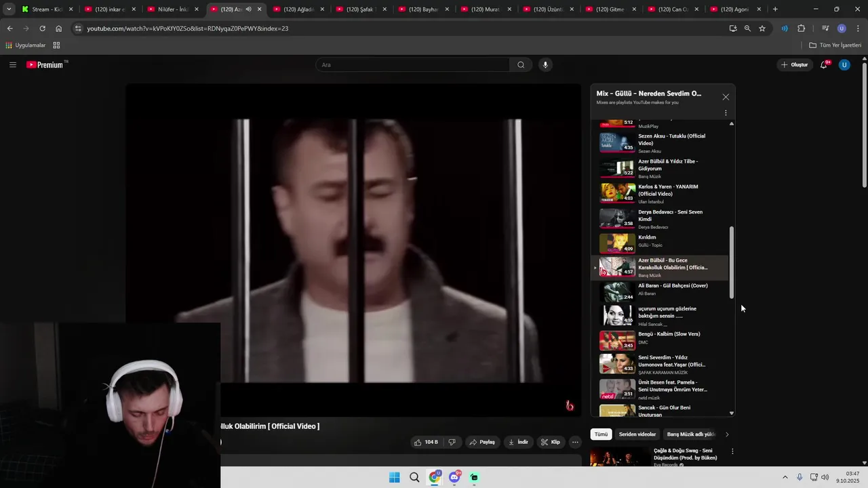
Task: Open Chrome profile avatar
Action: click(842, 28)
